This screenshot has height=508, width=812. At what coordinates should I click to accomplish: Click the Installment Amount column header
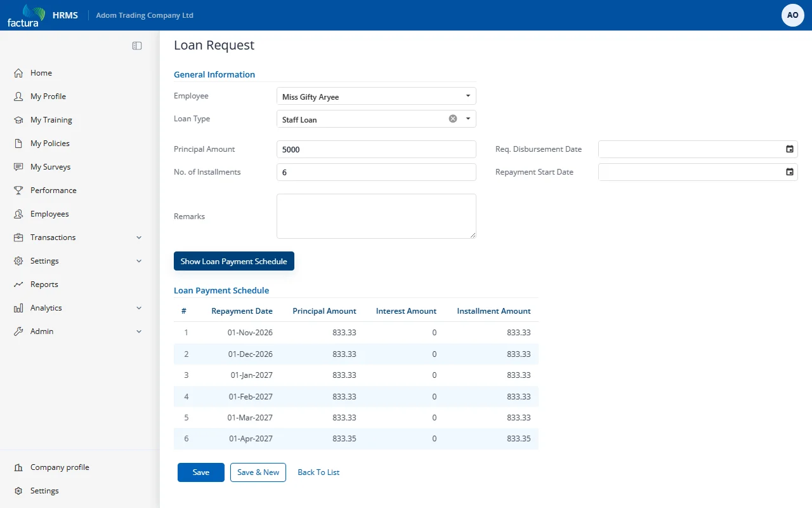click(x=494, y=311)
